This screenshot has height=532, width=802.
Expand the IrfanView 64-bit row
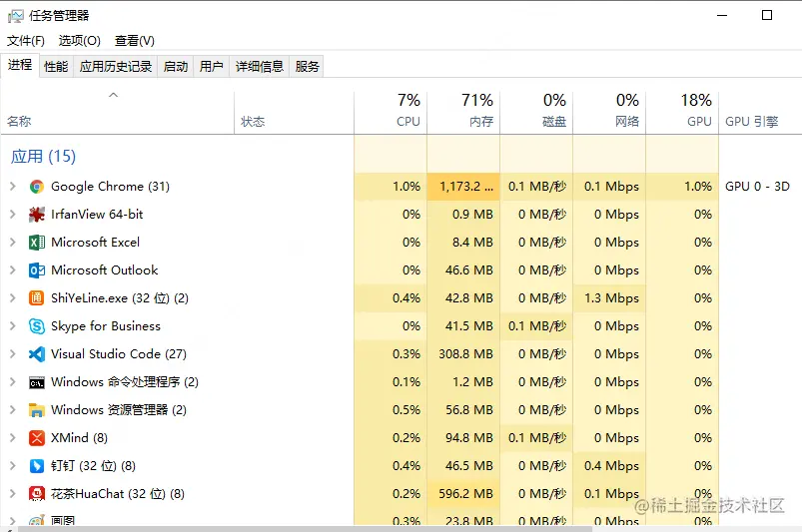click(13, 215)
